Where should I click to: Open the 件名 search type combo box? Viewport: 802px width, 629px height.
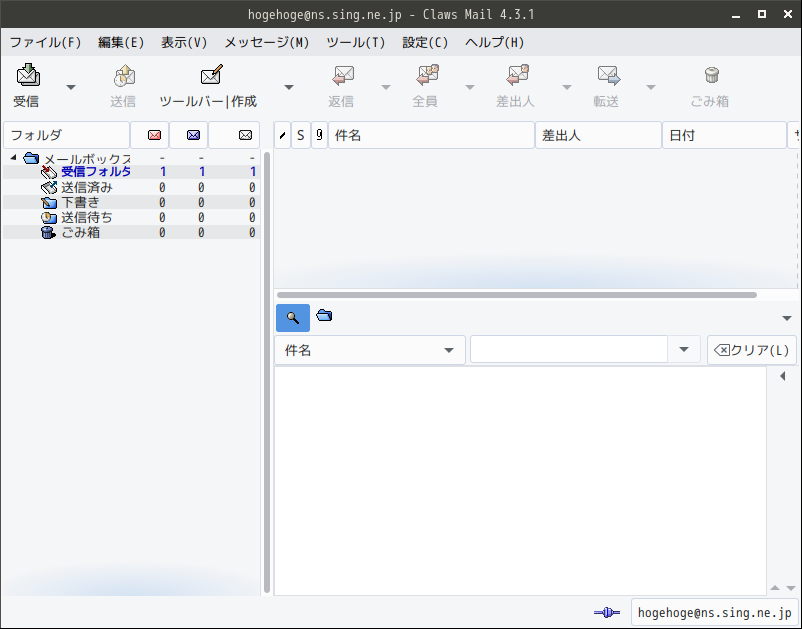(x=370, y=350)
